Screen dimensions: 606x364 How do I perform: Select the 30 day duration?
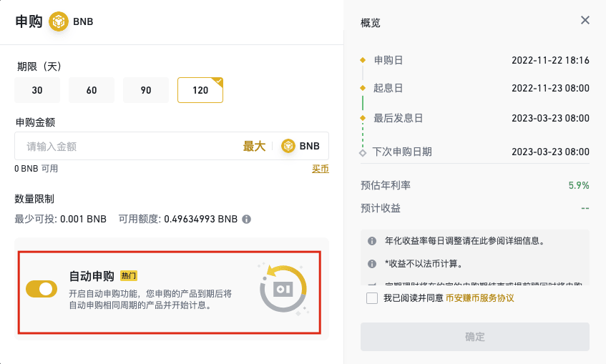pos(37,90)
